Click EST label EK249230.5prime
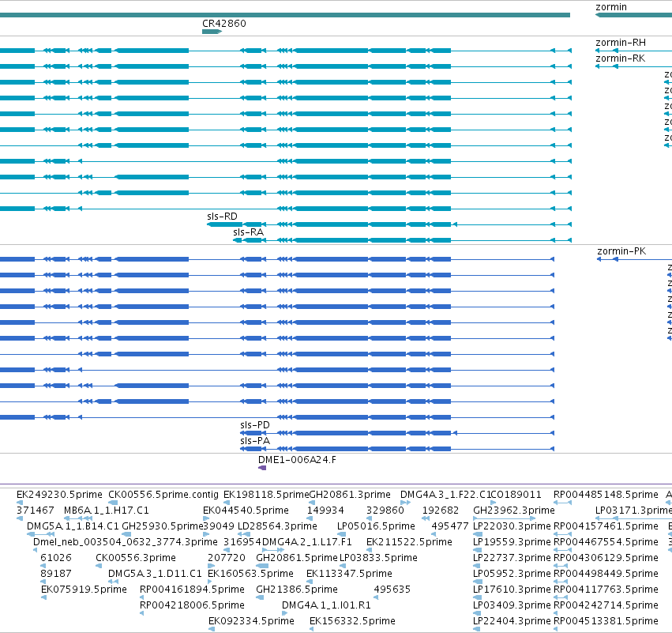 59,495
